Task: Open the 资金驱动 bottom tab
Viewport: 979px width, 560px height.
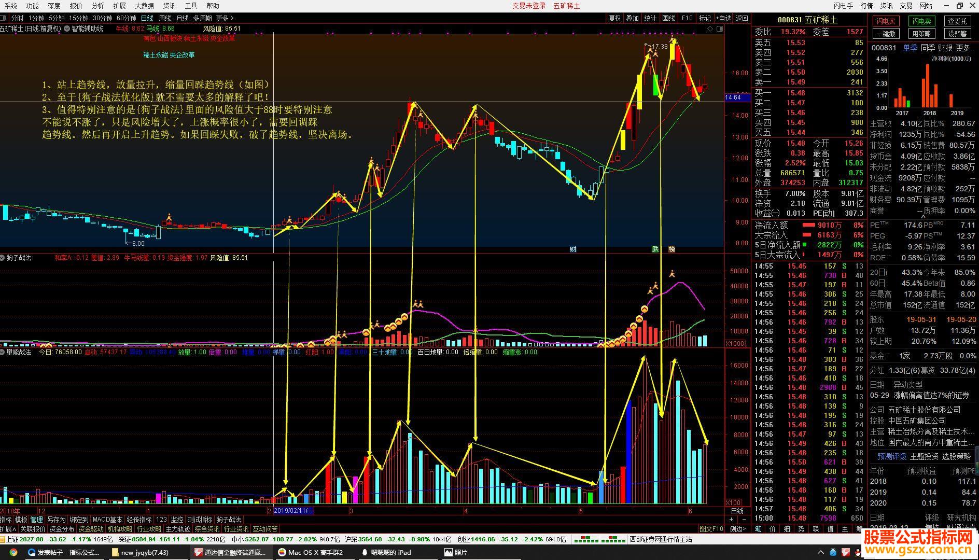Action: (91, 529)
